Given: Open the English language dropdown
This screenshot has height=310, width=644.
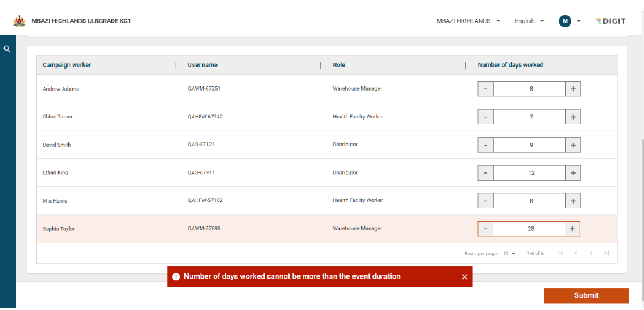Looking at the screenshot, I should [x=529, y=21].
